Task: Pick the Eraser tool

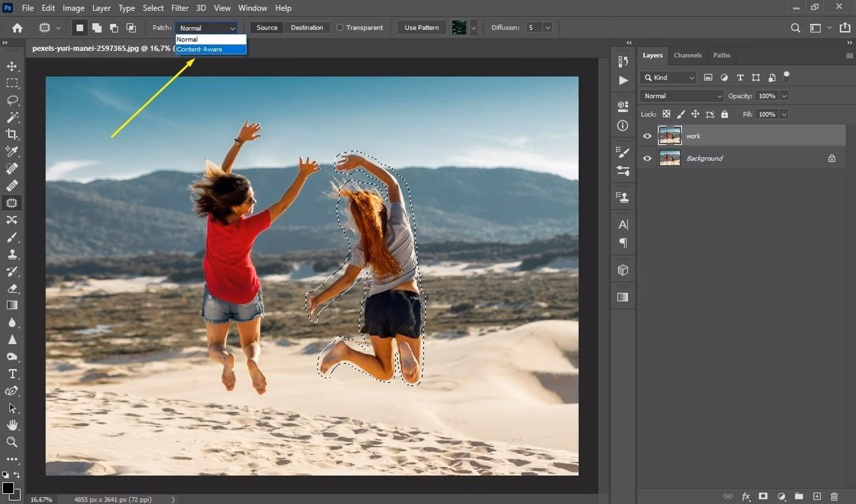Action: tap(13, 289)
